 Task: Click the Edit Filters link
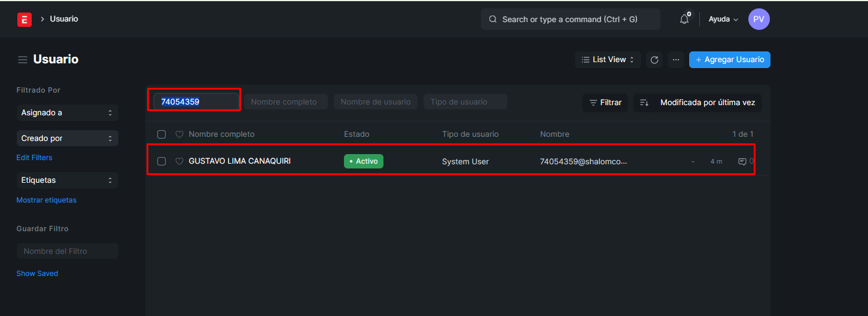[x=34, y=158]
